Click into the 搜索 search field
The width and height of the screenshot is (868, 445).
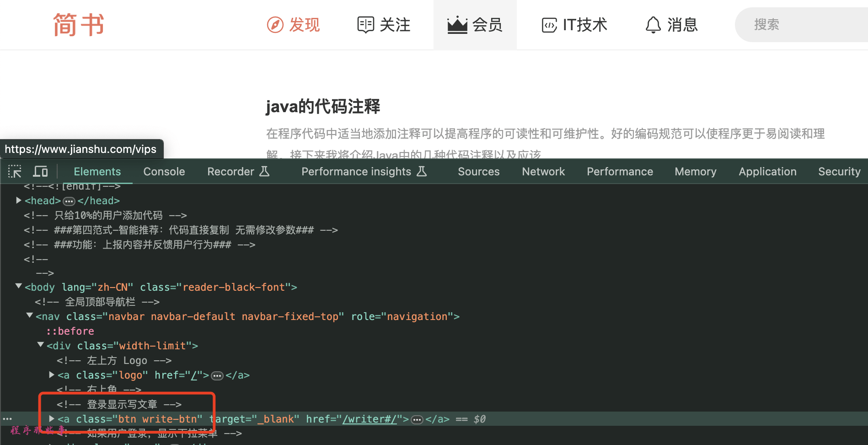click(805, 25)
